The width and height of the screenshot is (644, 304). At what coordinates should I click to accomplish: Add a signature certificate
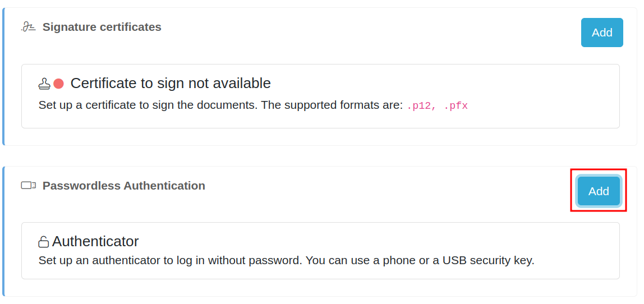(601, 33)
